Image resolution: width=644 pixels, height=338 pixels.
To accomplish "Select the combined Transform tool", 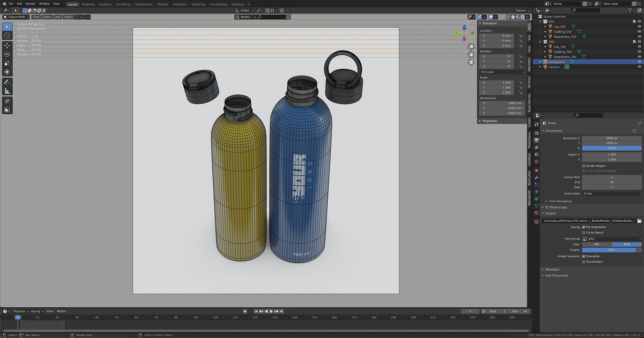I will tap(7, 72).
